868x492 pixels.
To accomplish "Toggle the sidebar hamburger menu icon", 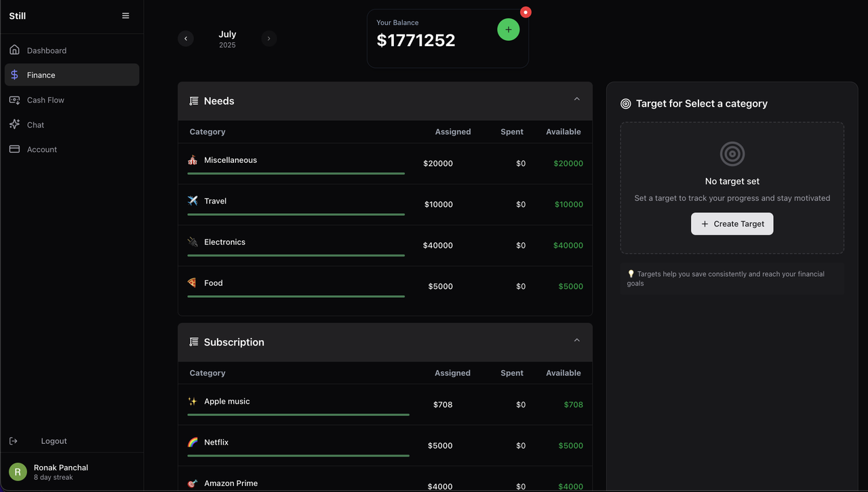I will click(x=125, y=16).
